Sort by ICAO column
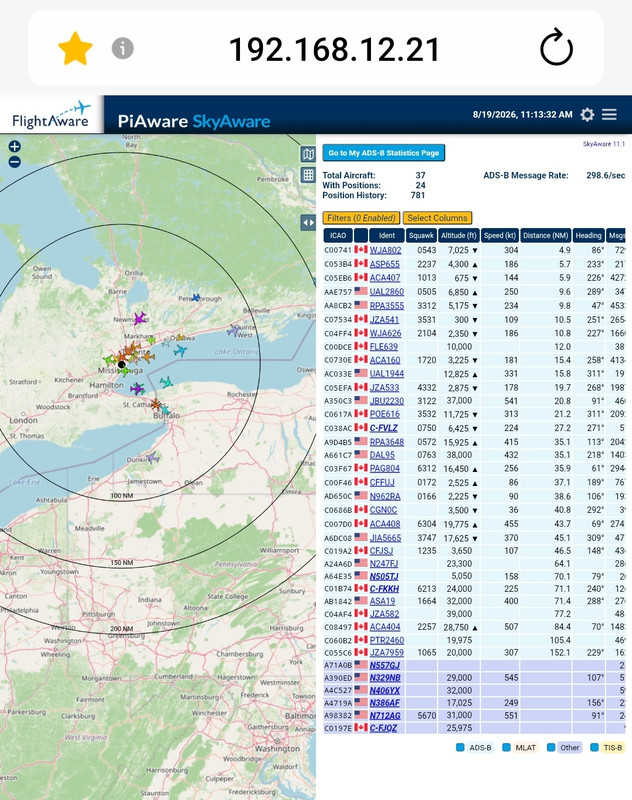The width and height of the screenshot is (632, 800). tap(338, 235)
